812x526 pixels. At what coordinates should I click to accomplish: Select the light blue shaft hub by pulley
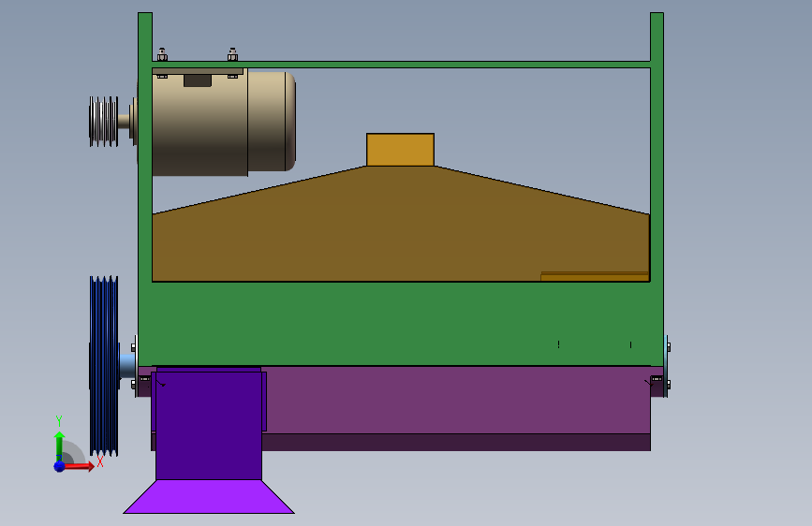click(x=127, y=366)
